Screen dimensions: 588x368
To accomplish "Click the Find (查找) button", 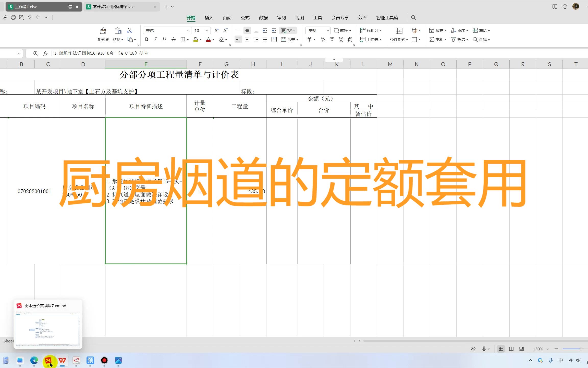I will 481,39.
